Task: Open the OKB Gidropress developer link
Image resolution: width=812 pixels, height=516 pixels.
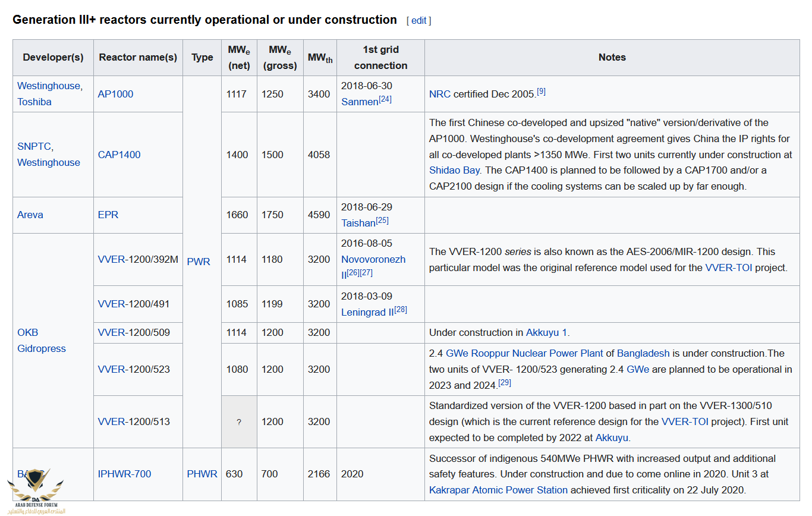Action: (42, 341)
